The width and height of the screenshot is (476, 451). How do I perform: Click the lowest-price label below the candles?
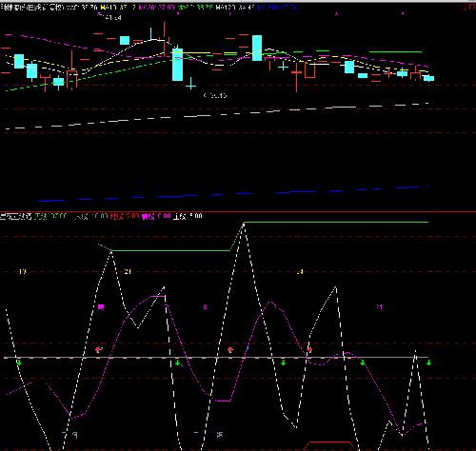(215, 95)
